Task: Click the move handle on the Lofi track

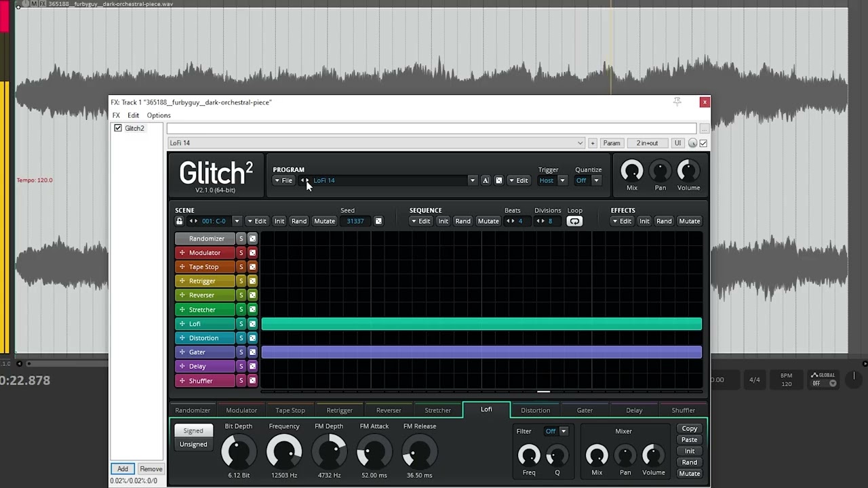Action: pyautogui.click(x=182, y=324)
